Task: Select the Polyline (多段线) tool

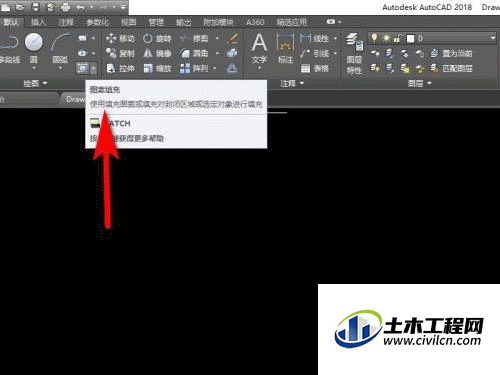Action: pos(9,48)
